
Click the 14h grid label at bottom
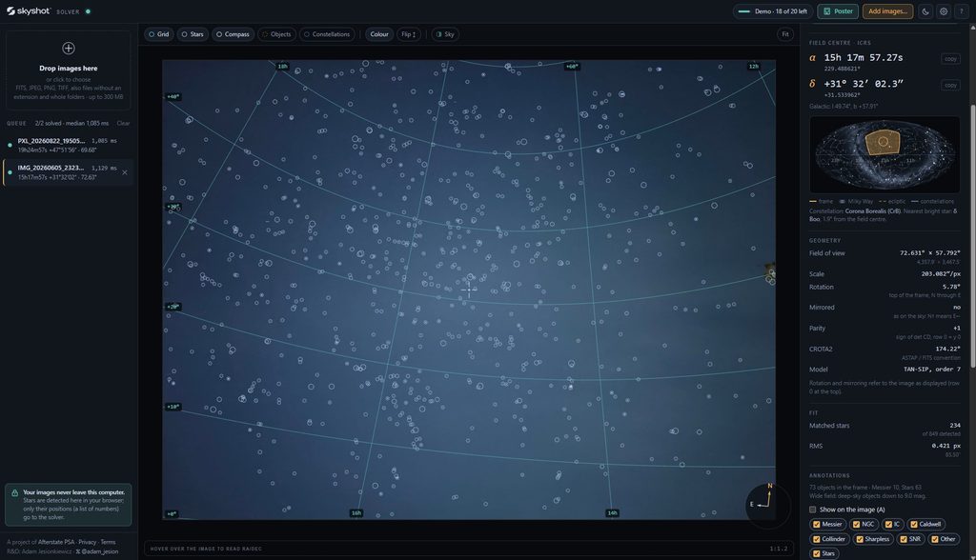[x=612, y=513]
